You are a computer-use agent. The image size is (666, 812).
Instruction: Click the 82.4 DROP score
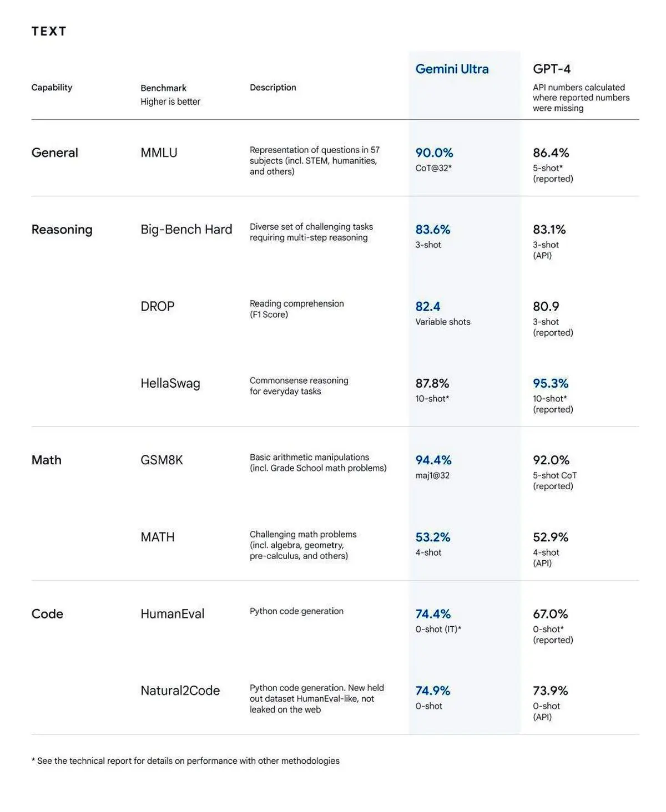click(x=427, y=306)
